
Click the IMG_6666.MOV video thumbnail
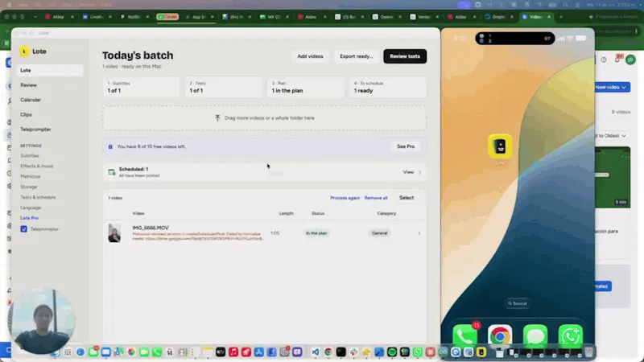coord(114,233)
